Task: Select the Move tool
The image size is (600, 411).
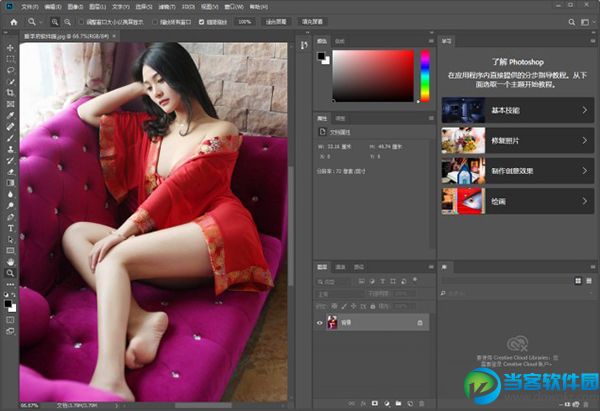Action: coord(10,47)
